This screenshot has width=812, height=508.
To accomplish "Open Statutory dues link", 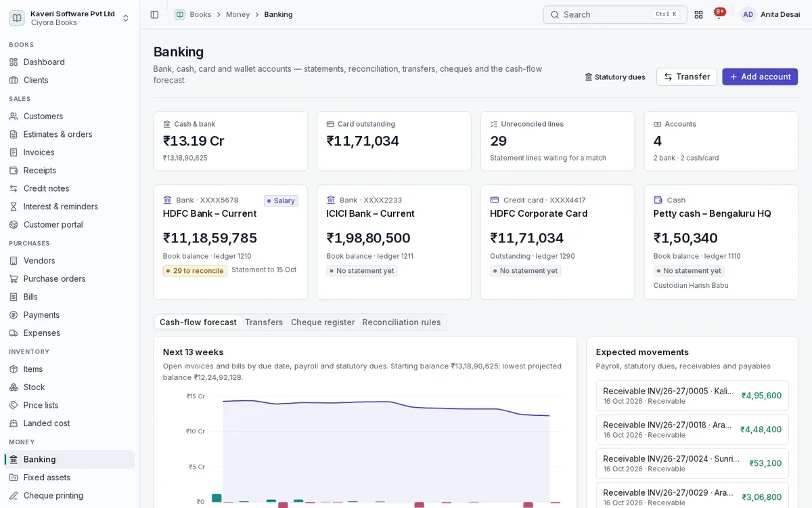I will pos(615,77).
